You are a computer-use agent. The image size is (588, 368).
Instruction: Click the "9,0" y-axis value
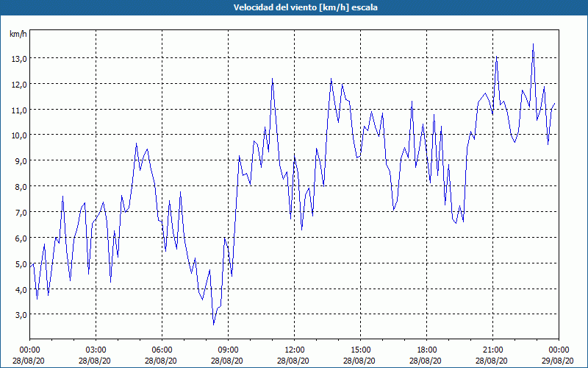coord(21,161)
